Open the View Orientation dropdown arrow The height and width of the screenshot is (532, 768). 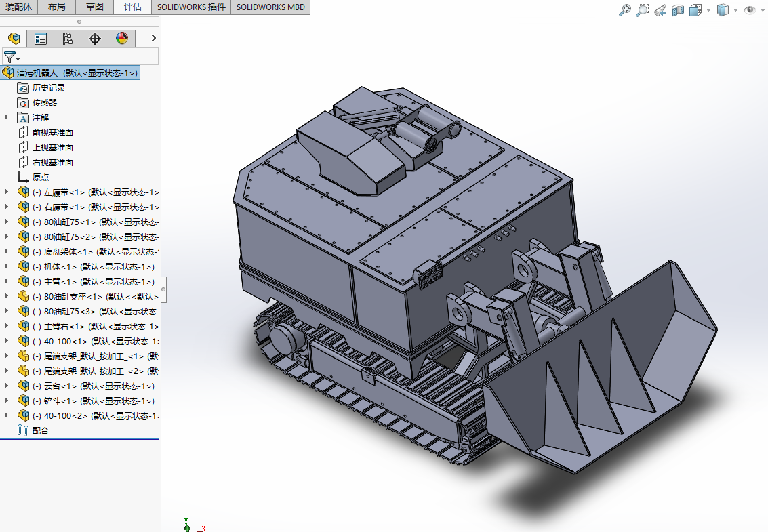coord(709,10)
